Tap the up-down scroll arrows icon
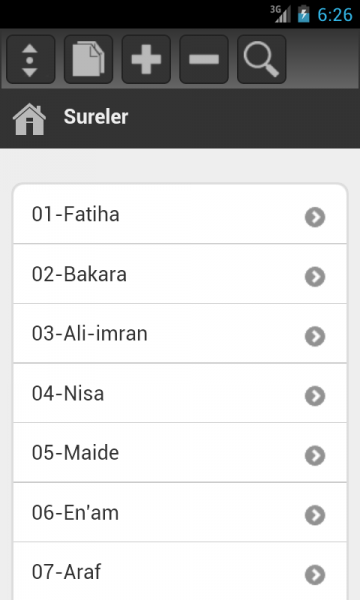 pyautogui.click(x=31, y=59)
